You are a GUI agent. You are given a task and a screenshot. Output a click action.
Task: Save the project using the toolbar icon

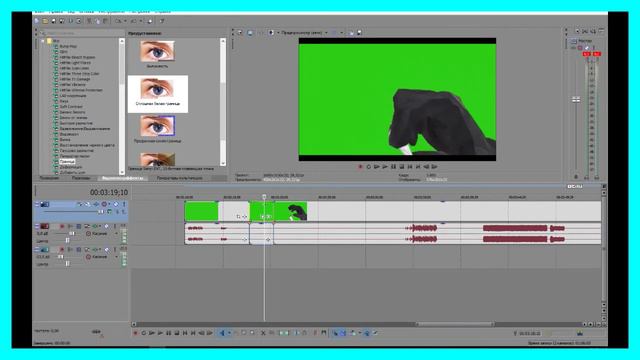53,21
